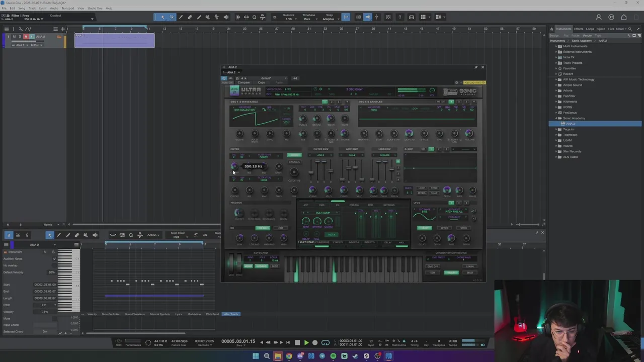Screen dimensions: 644x362
Task: Select the Eraser tool in the top toolbar
Action: [190, 17]
